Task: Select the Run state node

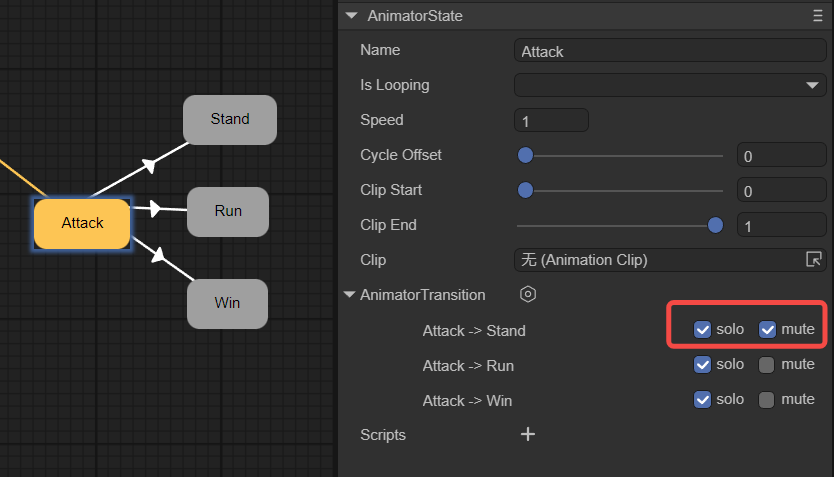Action: 228,211
